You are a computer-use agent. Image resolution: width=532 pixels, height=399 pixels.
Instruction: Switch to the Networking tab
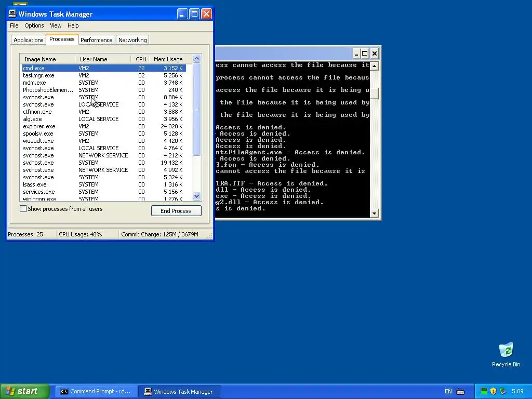[x=132, y=39]
